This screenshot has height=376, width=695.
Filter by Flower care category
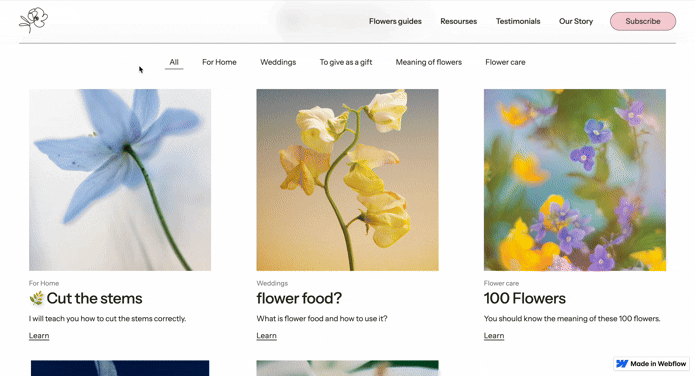click(x=505, y=62)
